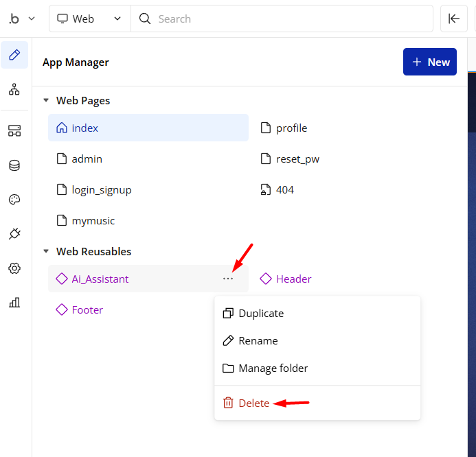Screen dimensions: 476x457
Task: Open the Data database icon
Action: point(14,165)
